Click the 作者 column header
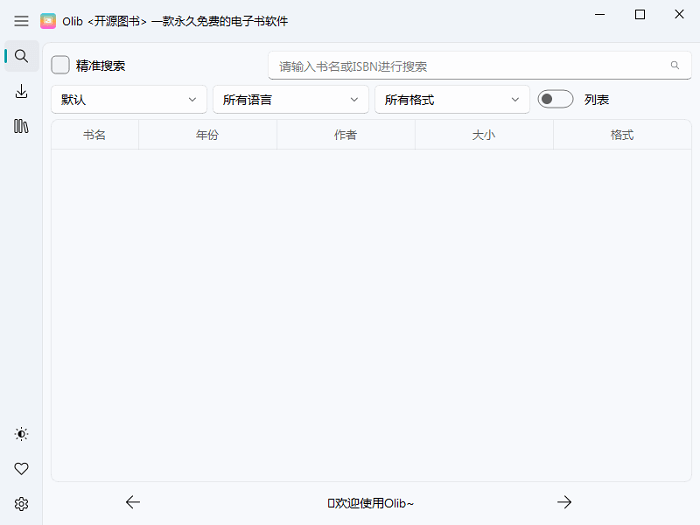This screenshot has height=525, width=700. point(345,135)
